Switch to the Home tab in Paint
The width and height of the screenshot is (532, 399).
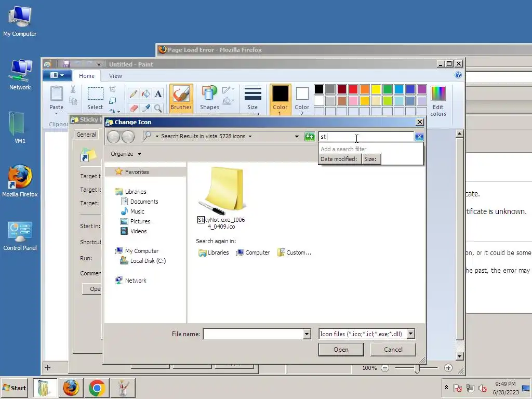pos(87,76)
